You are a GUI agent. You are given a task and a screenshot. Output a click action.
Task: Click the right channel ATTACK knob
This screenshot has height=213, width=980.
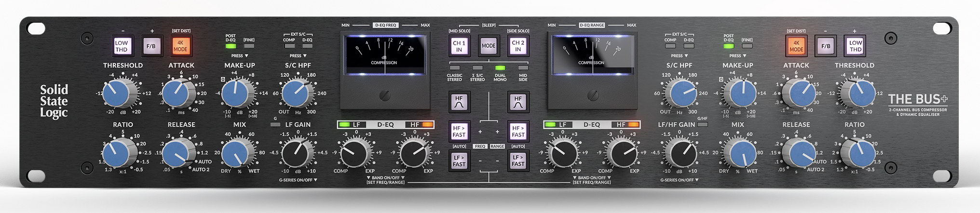click(801, 93)
